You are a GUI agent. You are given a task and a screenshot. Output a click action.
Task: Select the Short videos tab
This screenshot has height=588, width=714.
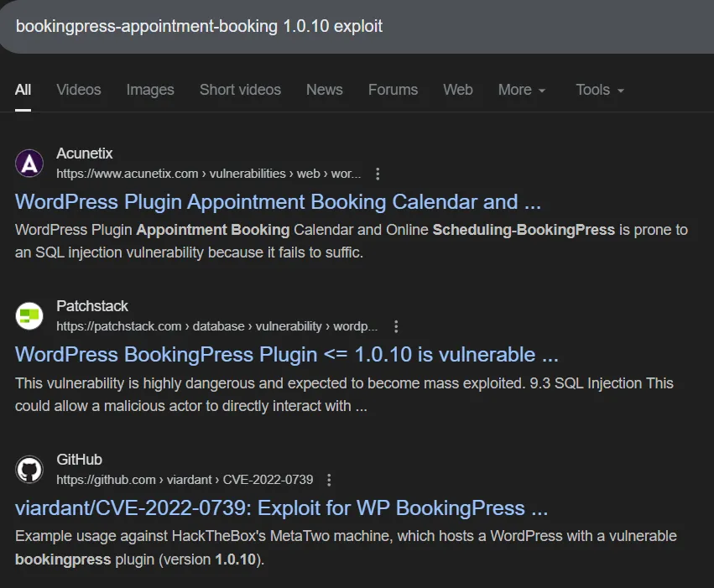click(x=240, y=90)
